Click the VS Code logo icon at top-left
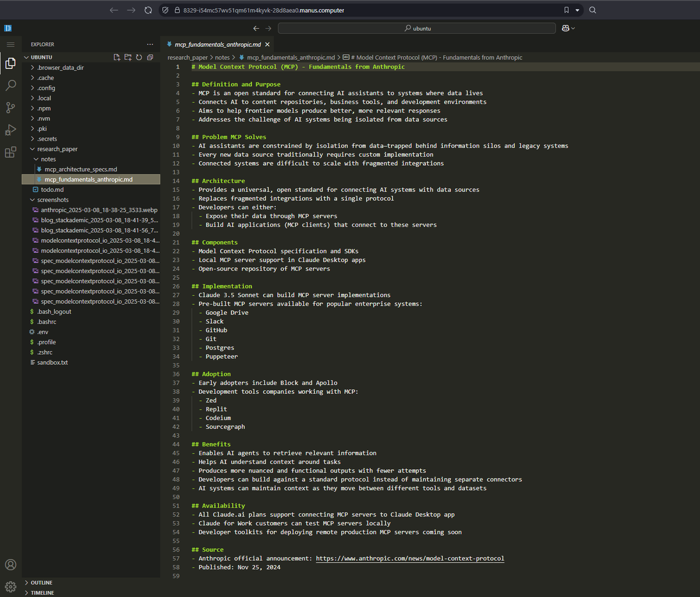This screenshot has width=700, height=597. click(x=8, y=28)
